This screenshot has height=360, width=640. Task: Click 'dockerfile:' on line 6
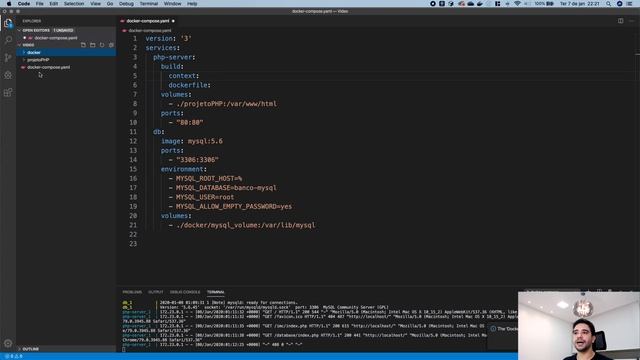189,85
